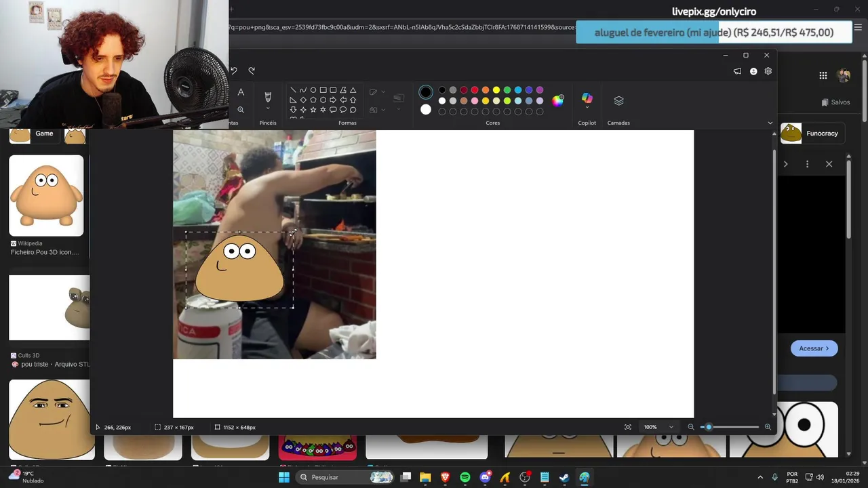Image resolution: width=868 pixels, height=488 pixels.
Task: Open the Google account avatar
Action: pyautogui.click(x=844, y=76)
